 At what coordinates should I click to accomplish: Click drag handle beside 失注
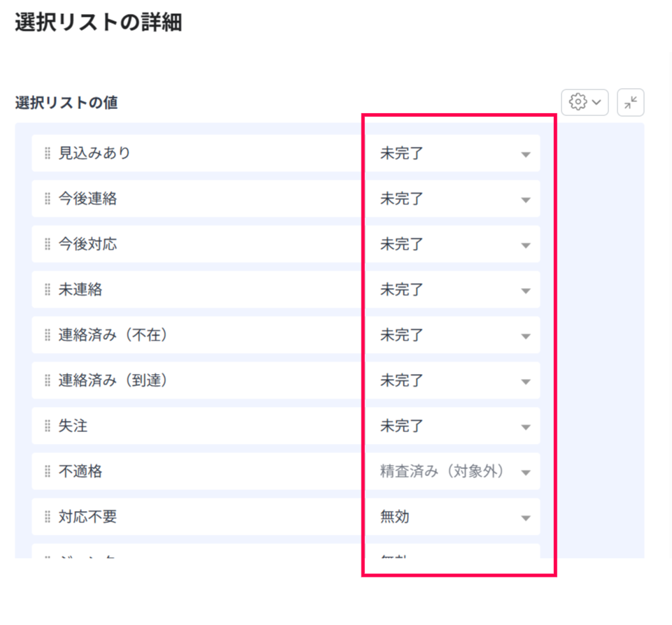pyautogui.click(x=48, y=426)
